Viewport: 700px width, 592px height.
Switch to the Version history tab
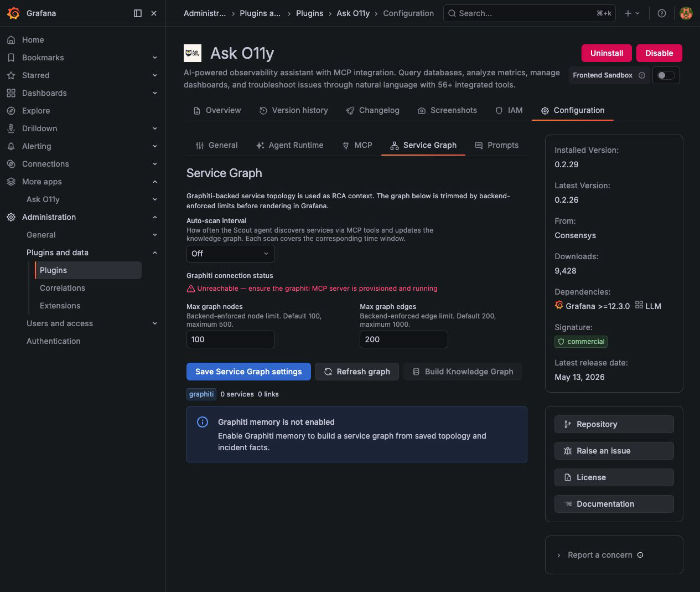coord(294,110)
